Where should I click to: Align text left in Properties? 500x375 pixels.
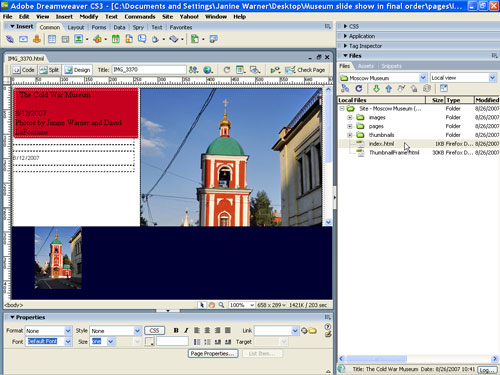[x=197, y=330]
